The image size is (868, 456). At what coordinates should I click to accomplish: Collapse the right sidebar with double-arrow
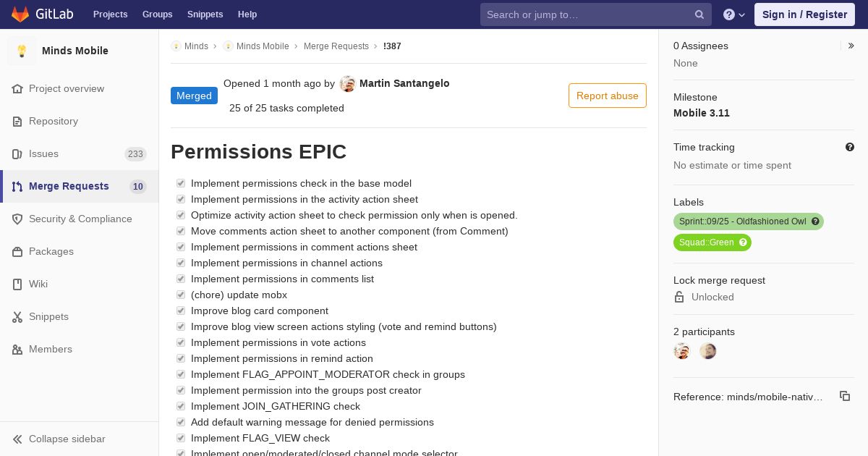[851, 46]
